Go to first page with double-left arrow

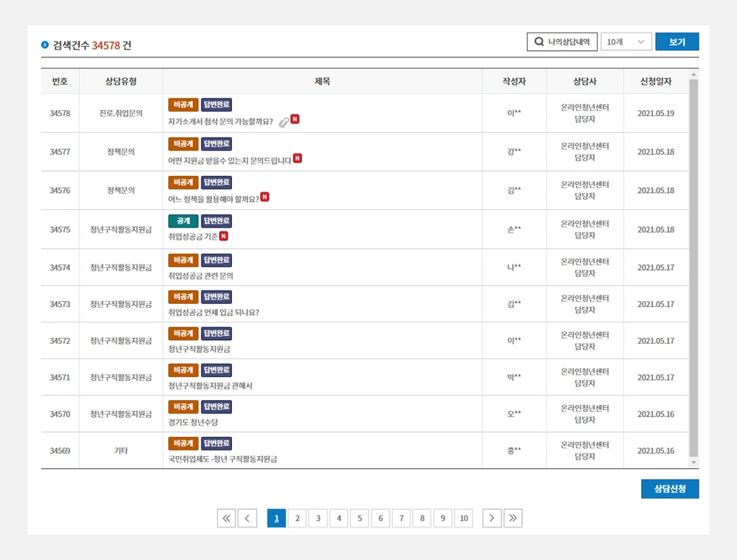coord(226,518)
